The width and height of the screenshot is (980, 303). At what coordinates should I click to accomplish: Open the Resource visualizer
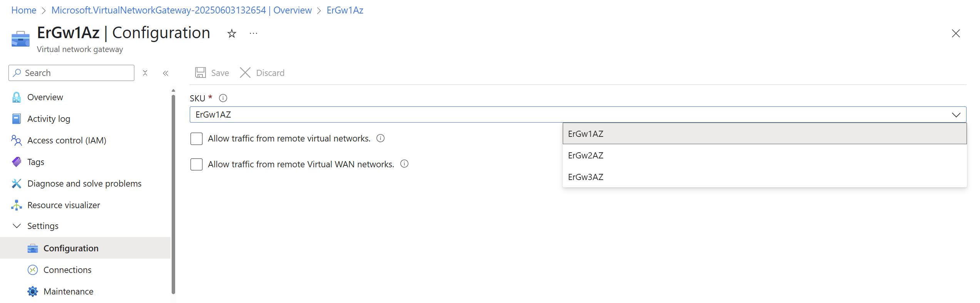pos(63,205)
